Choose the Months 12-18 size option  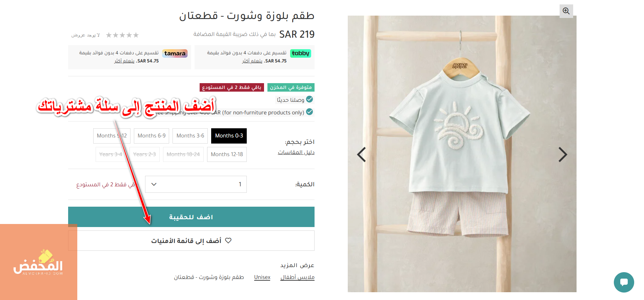click(x=227, y=154)
